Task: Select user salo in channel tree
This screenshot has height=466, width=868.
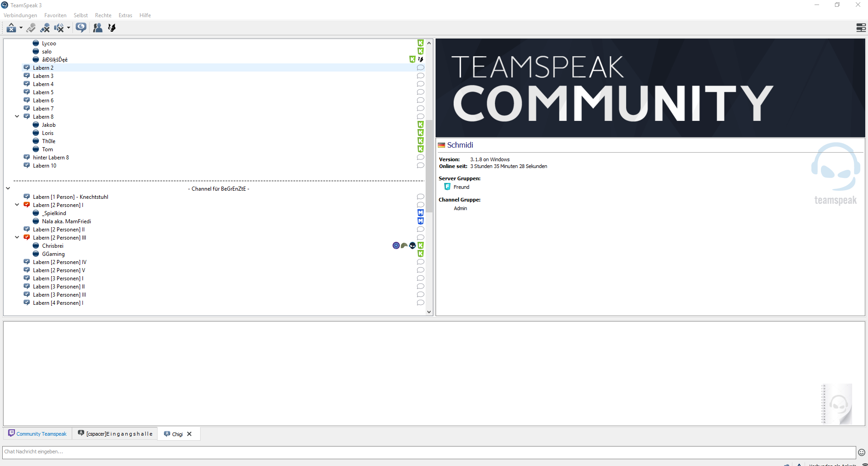Action: tap(47, 52)
